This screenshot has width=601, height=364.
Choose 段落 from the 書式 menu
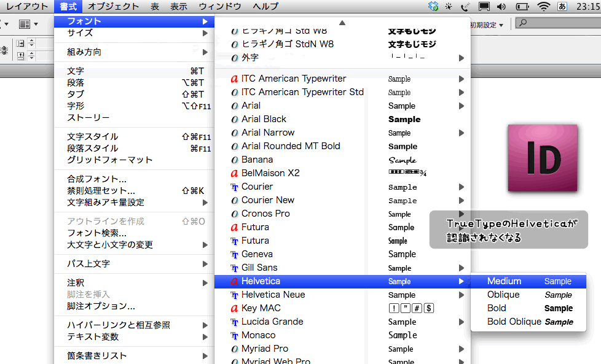[134, 83]
